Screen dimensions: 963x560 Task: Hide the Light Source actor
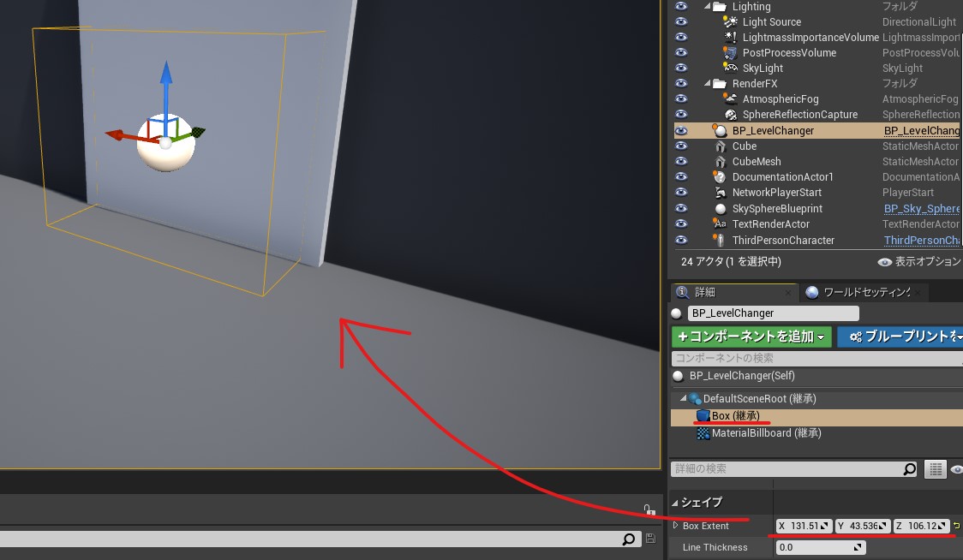681,21
